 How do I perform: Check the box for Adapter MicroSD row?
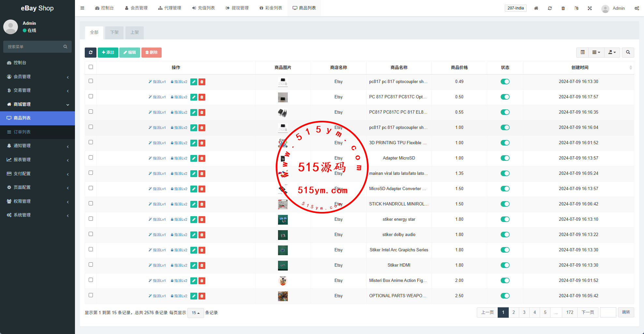(x=91, y=158)
